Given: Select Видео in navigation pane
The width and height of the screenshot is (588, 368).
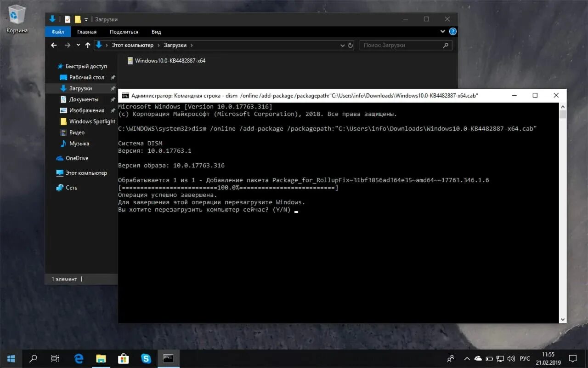Looking at the screenshot, I should point(73,132).
